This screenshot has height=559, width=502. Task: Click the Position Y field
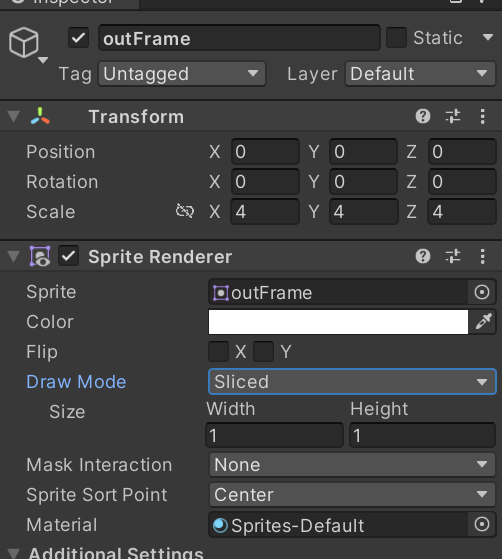tap(364, 152)
